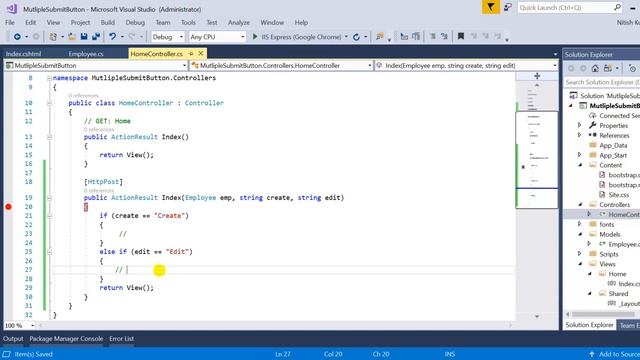Expand the References node in Solution Explorer
This screenshot has width=640, height=360.
(x=580, y=135)
